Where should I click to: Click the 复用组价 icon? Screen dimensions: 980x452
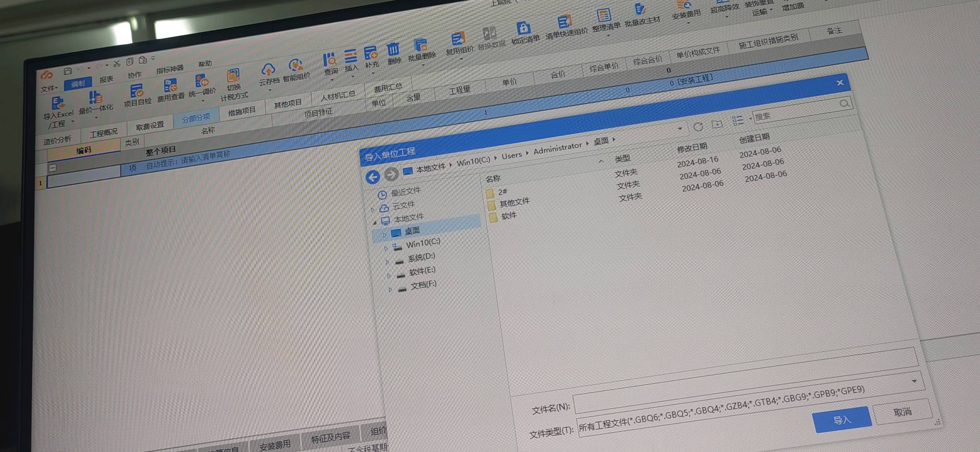(x=458, y=39)
